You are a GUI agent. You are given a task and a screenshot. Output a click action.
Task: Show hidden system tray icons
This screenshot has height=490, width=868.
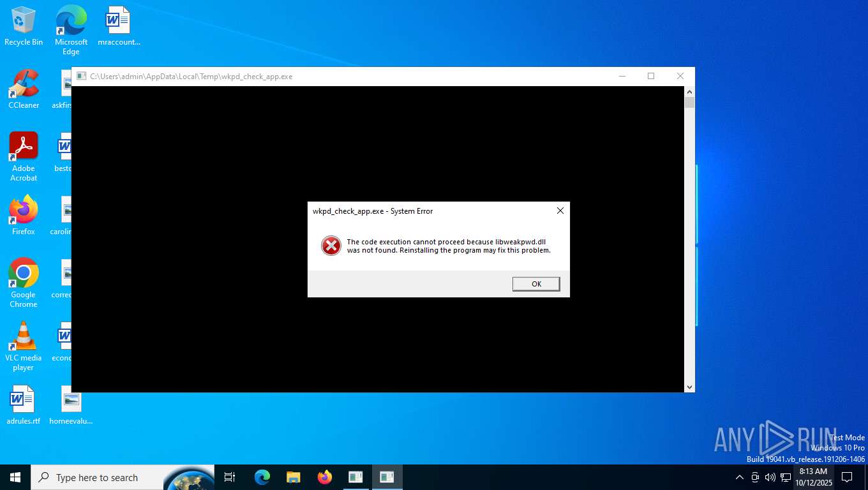pos(739,477)
